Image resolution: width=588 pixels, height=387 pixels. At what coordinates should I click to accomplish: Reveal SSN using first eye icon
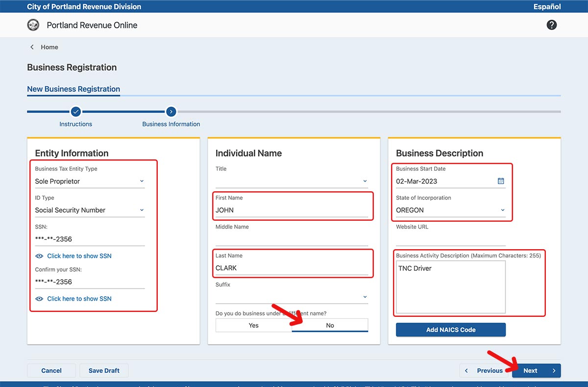coord(40,256)
